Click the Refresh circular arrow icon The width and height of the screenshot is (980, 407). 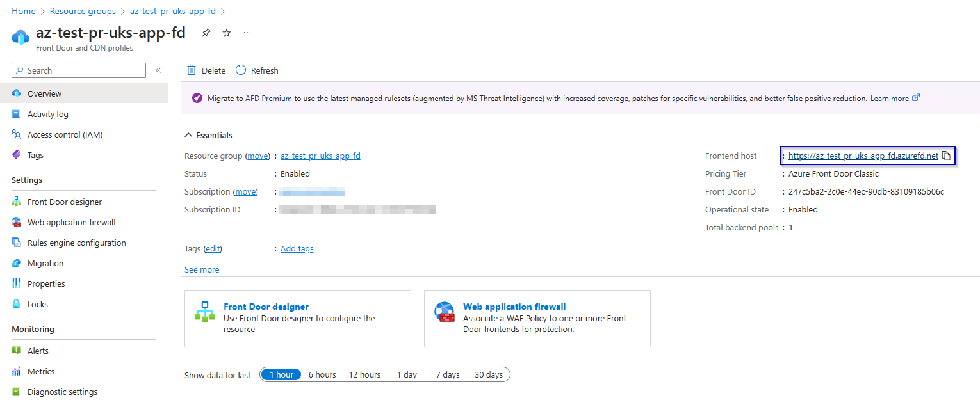click(241, 70)
